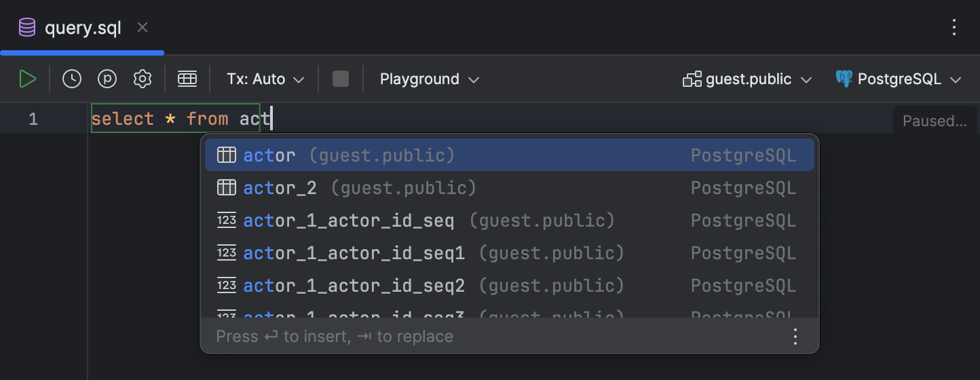Click the database icon on query.sql tab

(x=27, y=28)
